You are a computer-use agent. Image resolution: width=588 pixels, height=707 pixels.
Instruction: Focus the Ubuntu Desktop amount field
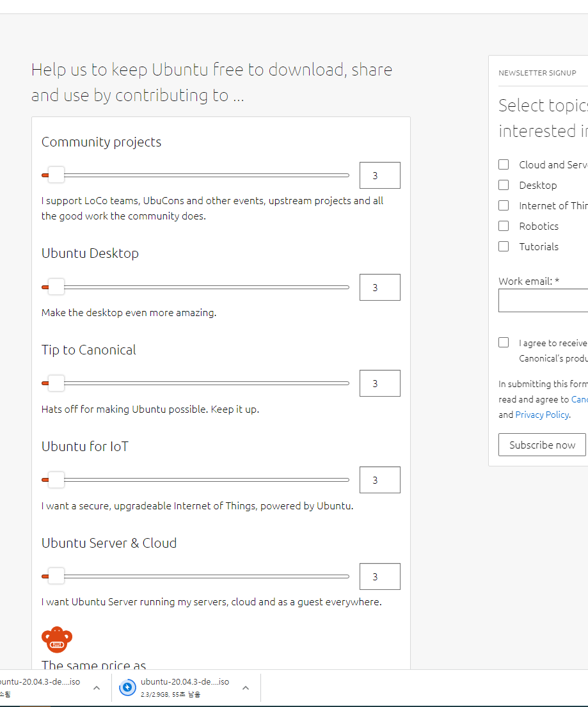(x=379, y=287)
